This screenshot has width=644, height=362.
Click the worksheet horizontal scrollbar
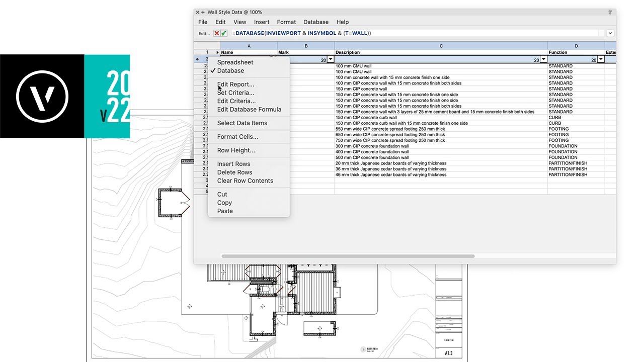coord(348,256)
